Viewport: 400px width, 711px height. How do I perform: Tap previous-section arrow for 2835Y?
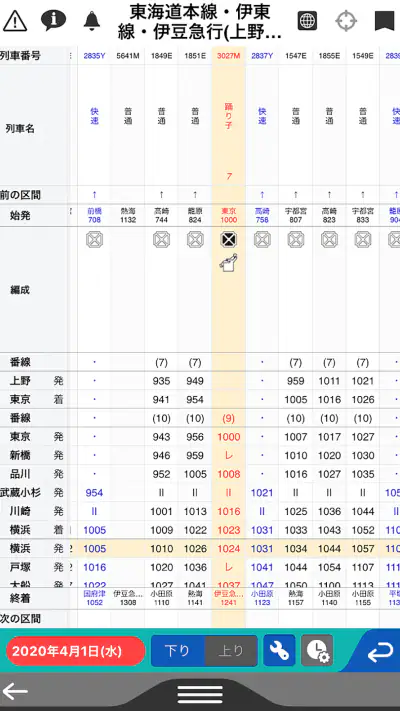click(x=94, y=195)
